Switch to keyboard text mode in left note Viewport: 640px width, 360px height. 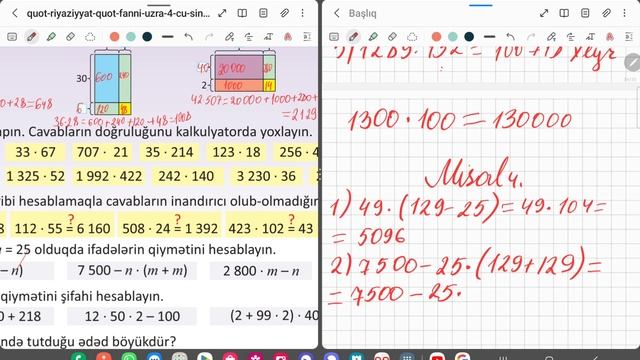point(12,37)
